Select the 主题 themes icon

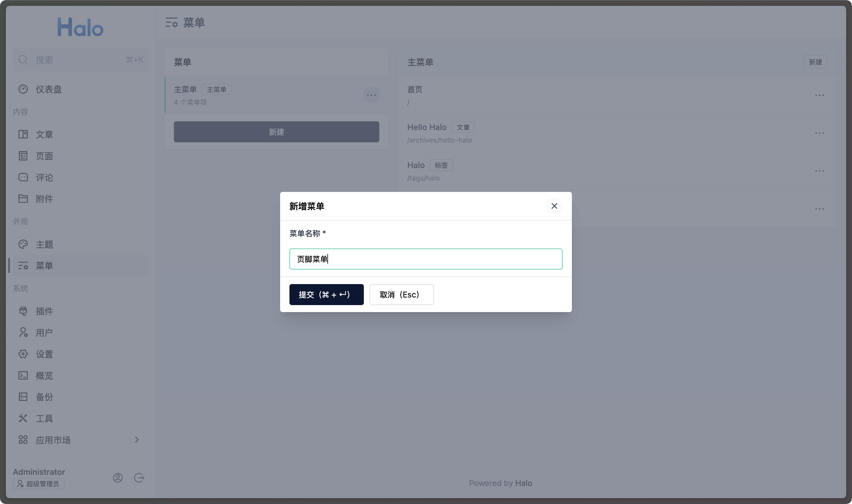[x=23, y=244]
